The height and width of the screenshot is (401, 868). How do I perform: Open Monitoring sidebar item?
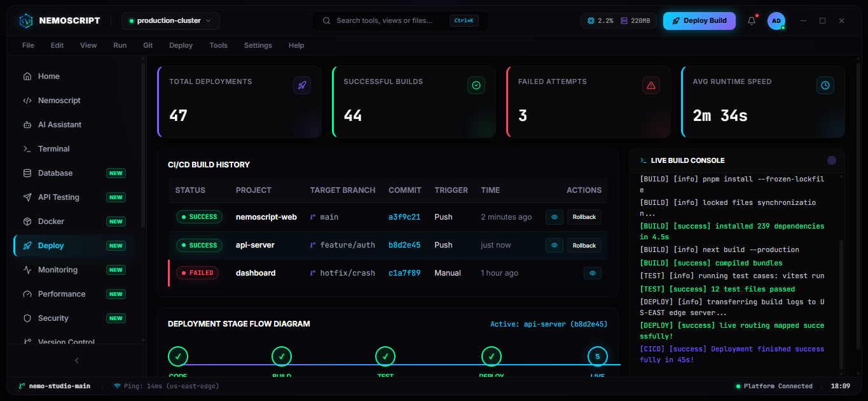[x=73, y=270]
